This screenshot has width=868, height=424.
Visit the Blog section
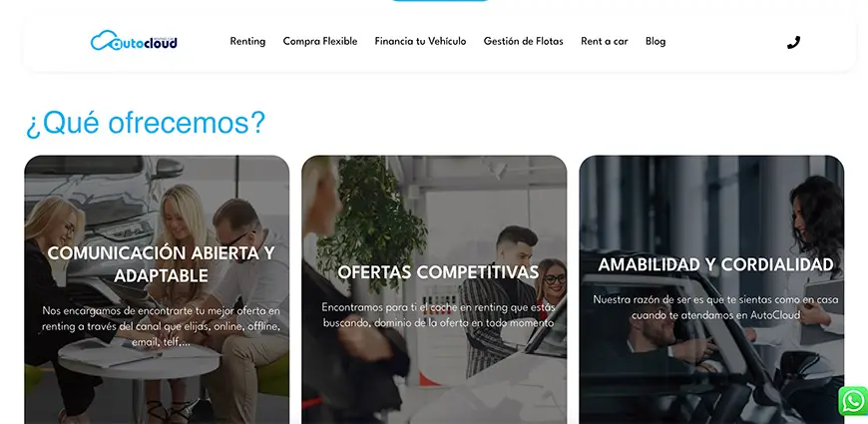(x=655, y=42)
